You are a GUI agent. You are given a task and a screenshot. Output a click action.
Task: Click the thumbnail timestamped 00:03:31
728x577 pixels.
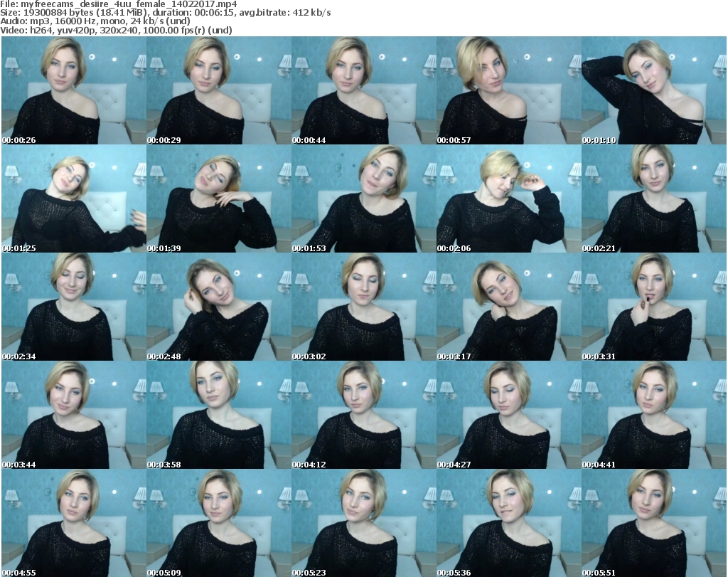pyautogui.click(x=654, y=307)
